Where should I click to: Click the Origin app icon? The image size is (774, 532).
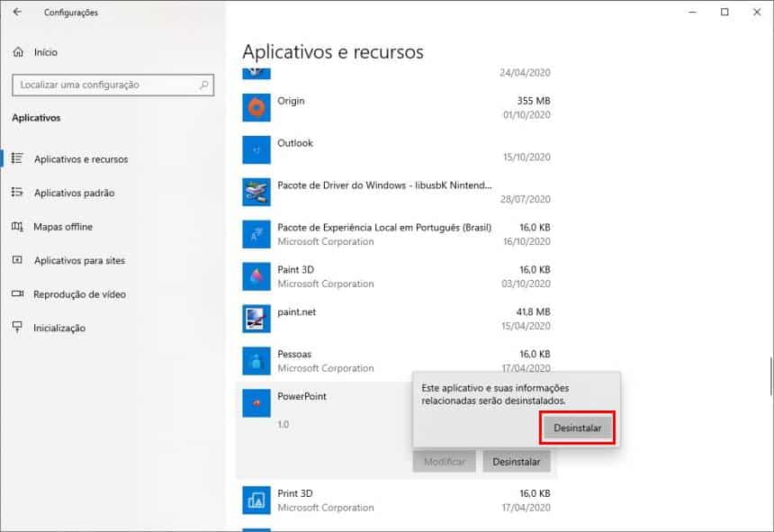[256, 108]
